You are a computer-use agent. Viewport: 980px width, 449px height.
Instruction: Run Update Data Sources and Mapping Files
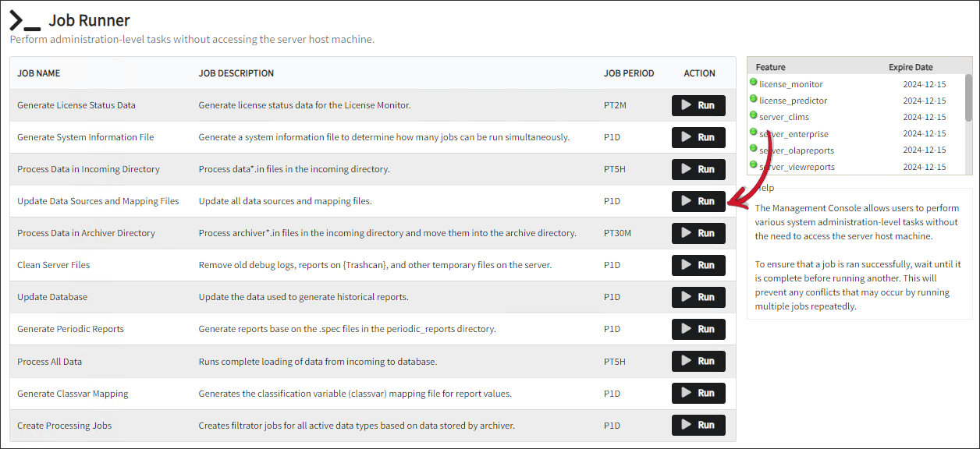point(698,201)
